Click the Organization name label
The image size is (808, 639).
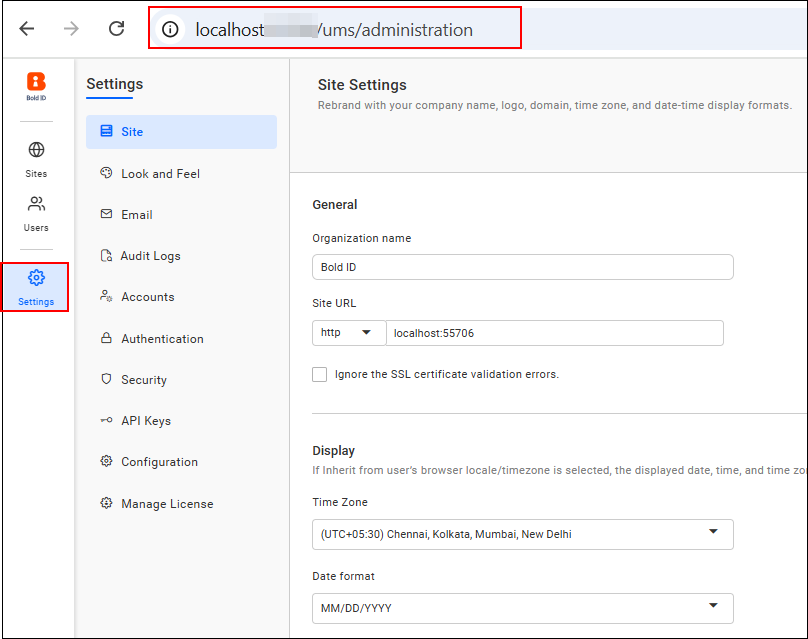[x=361, y=238]
